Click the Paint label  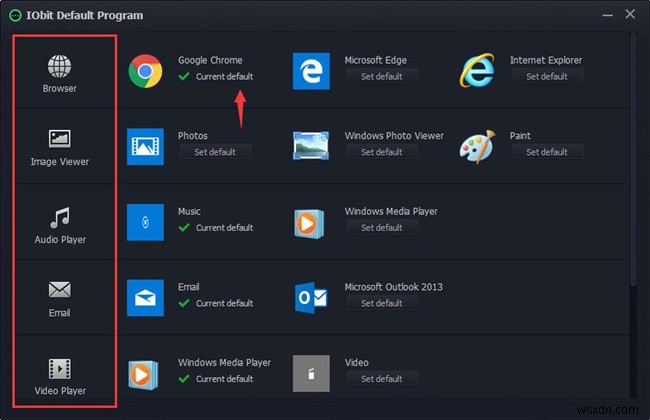point(520,136)
